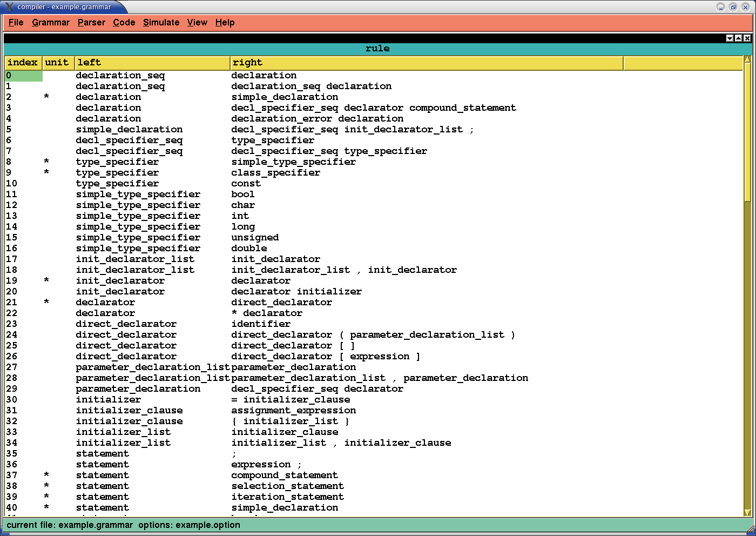Expand the Simulate menu
Screen dimensions: 756x536
click(161, 23)
